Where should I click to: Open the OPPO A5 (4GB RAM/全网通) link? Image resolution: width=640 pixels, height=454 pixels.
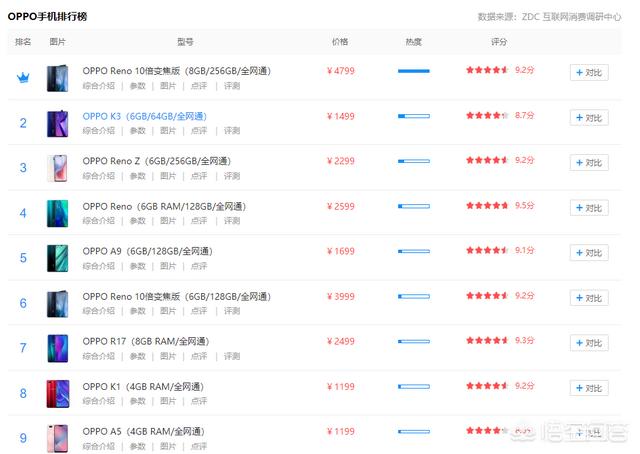click(x=143, y=432)
